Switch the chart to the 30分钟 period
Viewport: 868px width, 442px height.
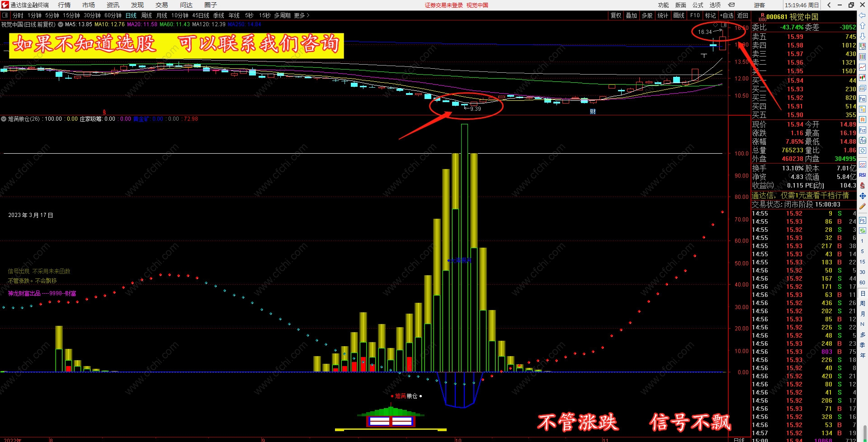92,15
